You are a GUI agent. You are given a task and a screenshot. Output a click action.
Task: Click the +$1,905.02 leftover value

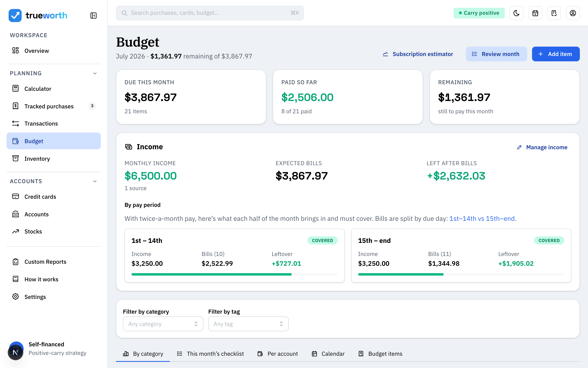[516, 263]
